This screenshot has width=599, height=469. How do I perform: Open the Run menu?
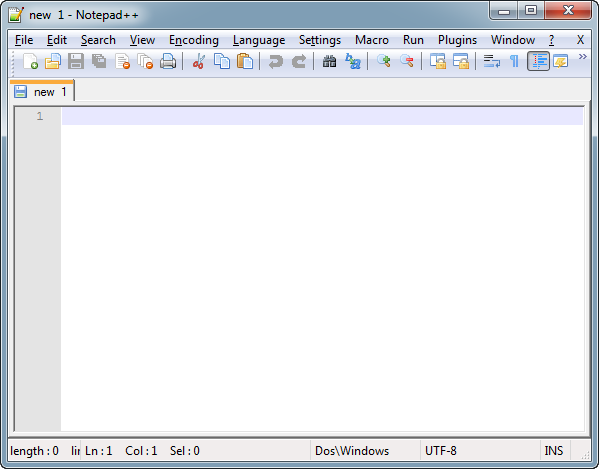pyautogui.click(x=413, y=40)
